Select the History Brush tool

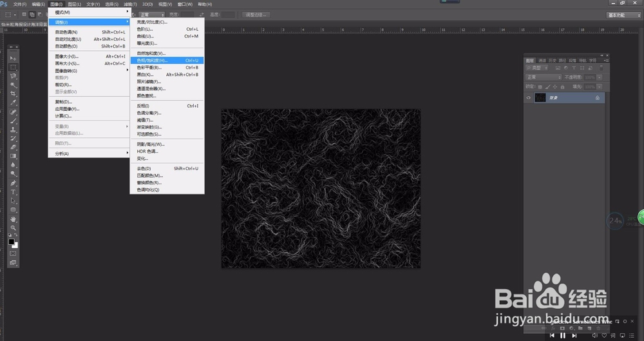tap(13, 139)
